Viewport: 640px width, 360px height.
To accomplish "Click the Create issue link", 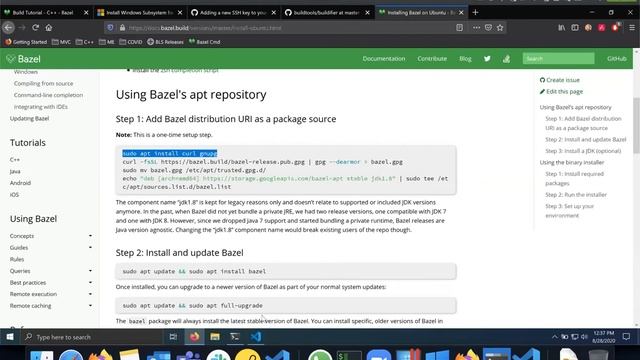I will click(560, 80).
